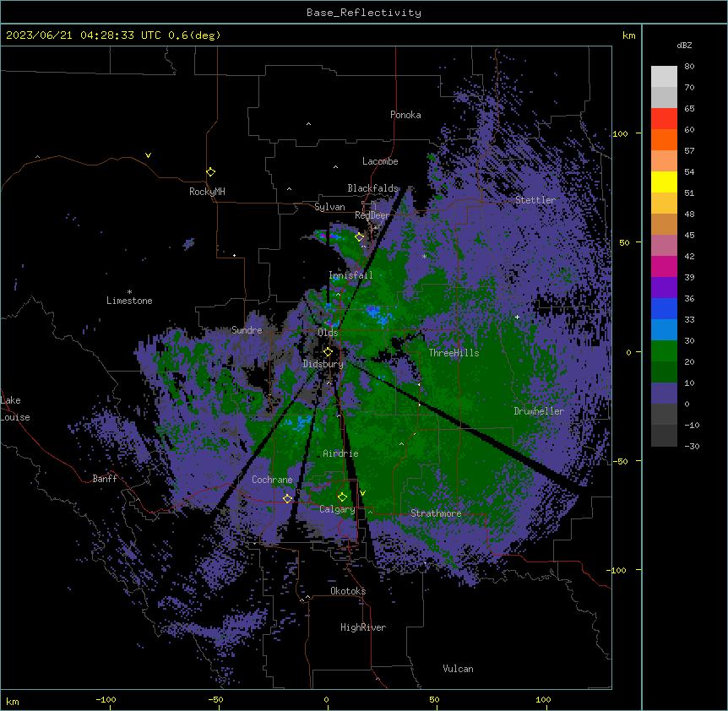
Task: Pick the orange 57-60 dBZ legend swatch
Action: tap(664, 139)
